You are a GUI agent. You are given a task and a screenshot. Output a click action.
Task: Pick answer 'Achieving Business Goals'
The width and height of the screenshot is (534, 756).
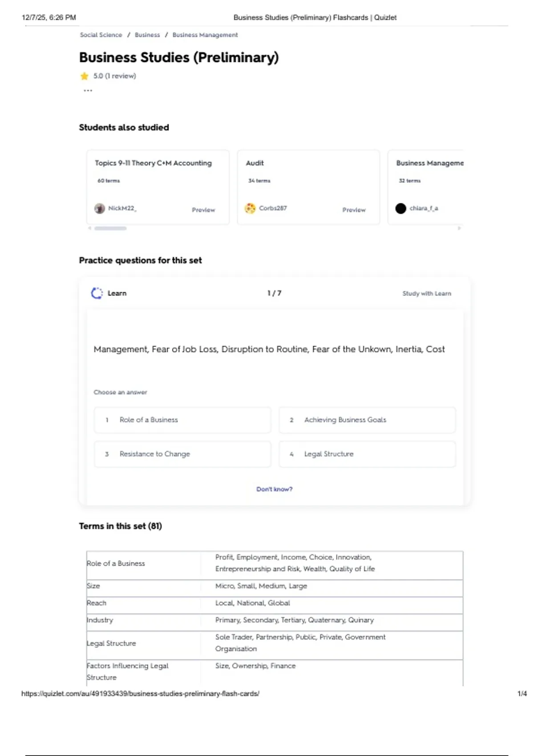(x=367, y=420)
